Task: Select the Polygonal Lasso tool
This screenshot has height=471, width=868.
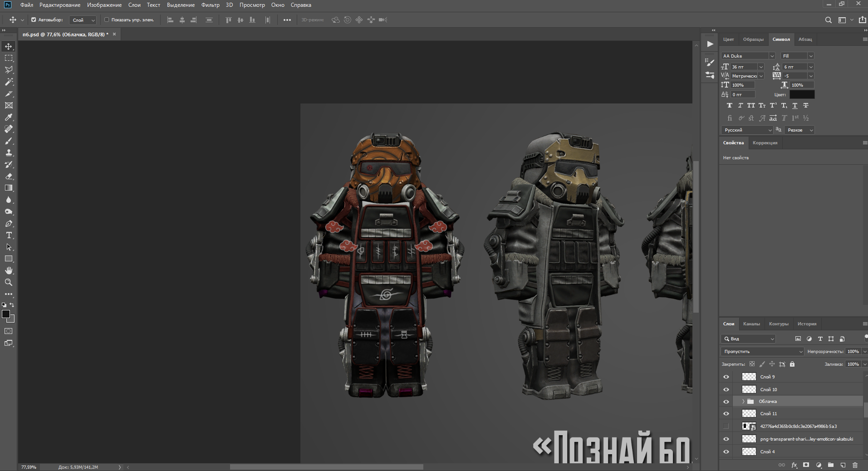Action: point(9,70)
